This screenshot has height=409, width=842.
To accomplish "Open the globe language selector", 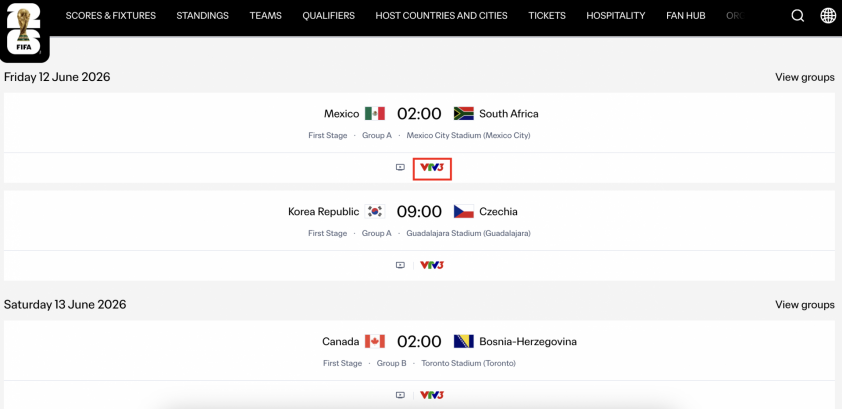I will 828,16.
